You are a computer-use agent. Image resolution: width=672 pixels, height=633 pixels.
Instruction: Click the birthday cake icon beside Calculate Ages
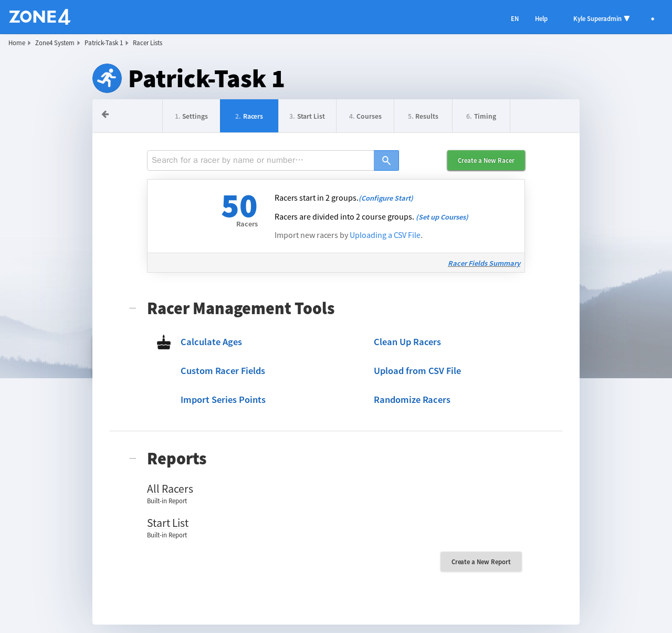click(x=164, y=343)
